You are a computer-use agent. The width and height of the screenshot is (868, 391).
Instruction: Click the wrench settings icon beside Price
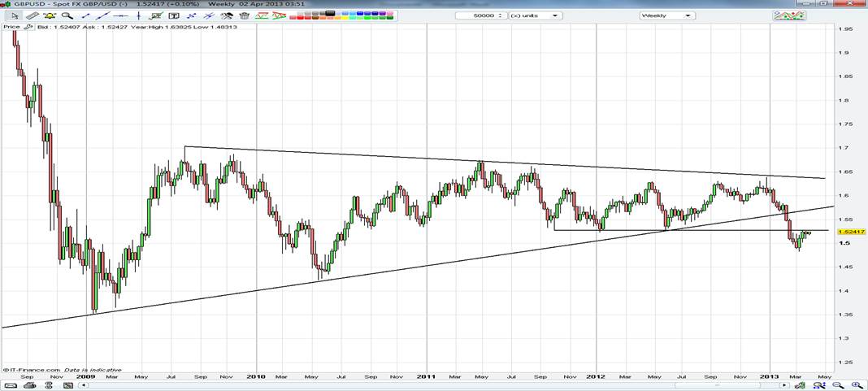[27, 27]
